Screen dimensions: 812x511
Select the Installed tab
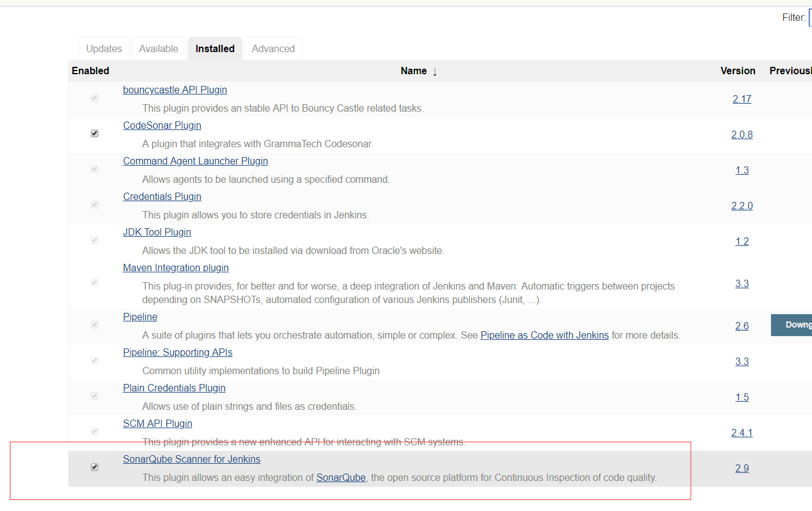[215, 48]
